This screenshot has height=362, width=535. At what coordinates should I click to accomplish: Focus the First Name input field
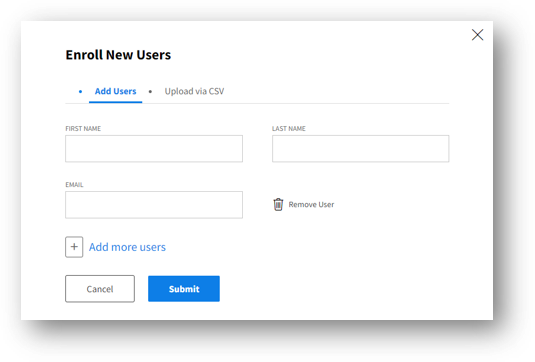point(154,148)
